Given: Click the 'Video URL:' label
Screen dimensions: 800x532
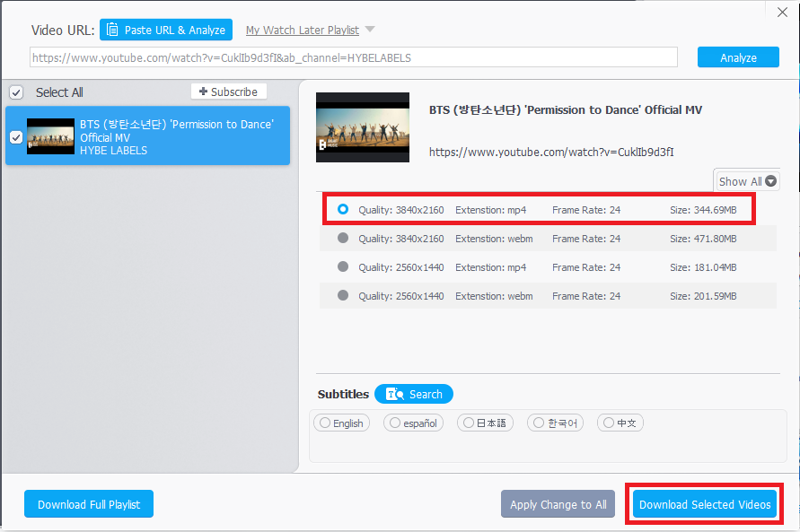Looking at the screenshot, I should pos(63,31).
